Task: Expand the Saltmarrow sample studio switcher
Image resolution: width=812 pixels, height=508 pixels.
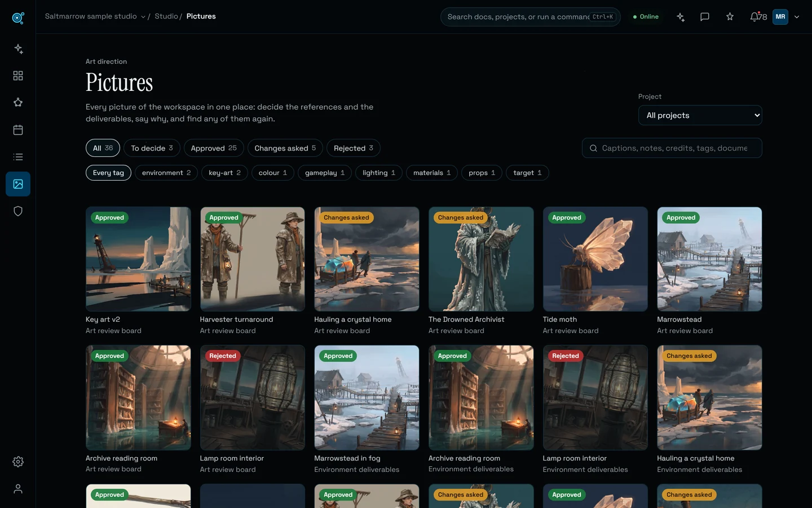Action: [x=95, y=16]
